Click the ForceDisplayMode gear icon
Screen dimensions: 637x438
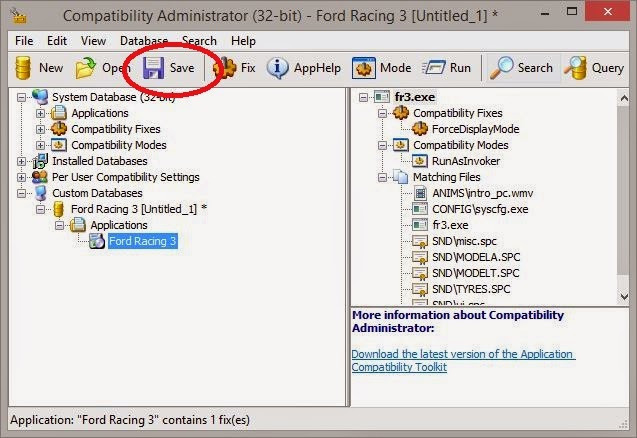click(420, 129)
